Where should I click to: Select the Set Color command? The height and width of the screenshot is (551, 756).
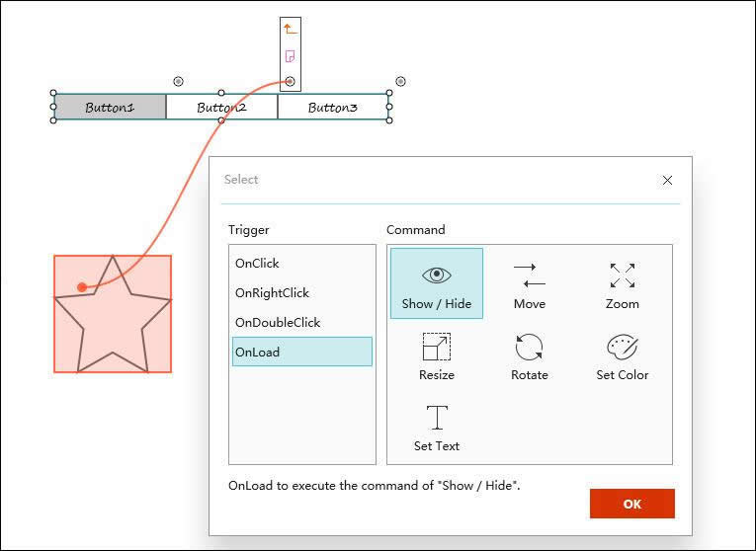[x=622, y=356]
